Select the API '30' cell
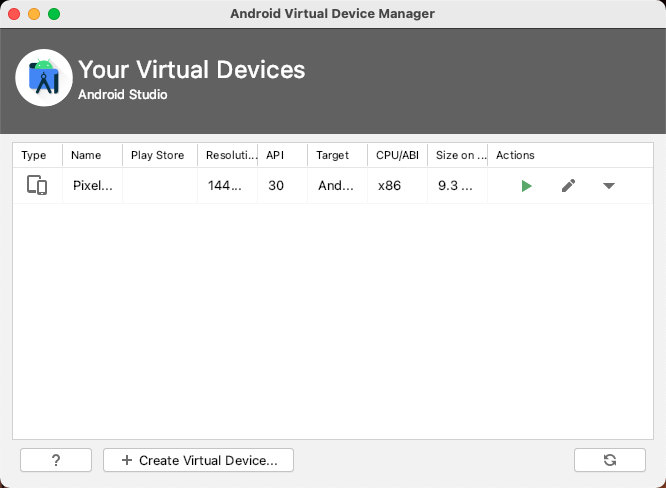The width and height of the screenshot is (666, 488). pyautogui.click(x=282, y=186)
